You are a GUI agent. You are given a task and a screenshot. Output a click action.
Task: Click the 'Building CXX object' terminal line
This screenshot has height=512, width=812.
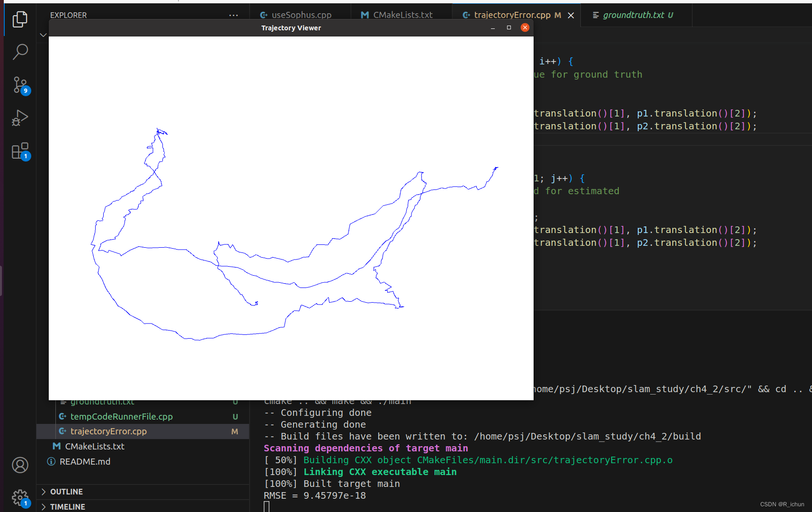(468, 460)
